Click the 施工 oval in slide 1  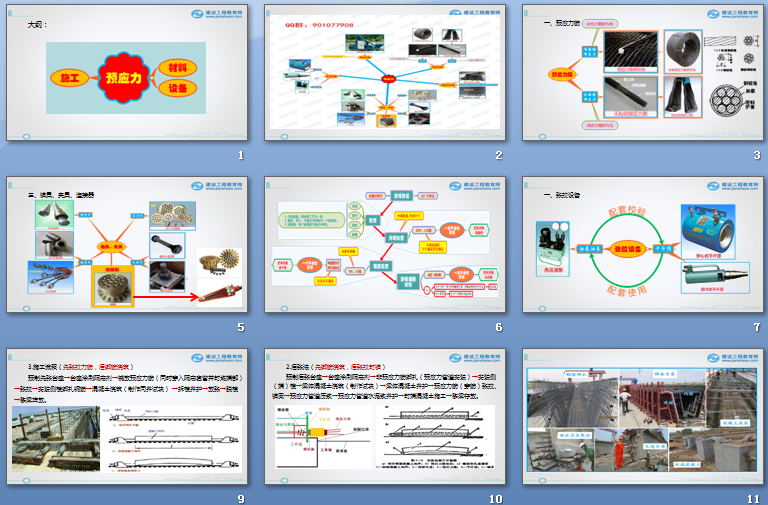(69, 76)
